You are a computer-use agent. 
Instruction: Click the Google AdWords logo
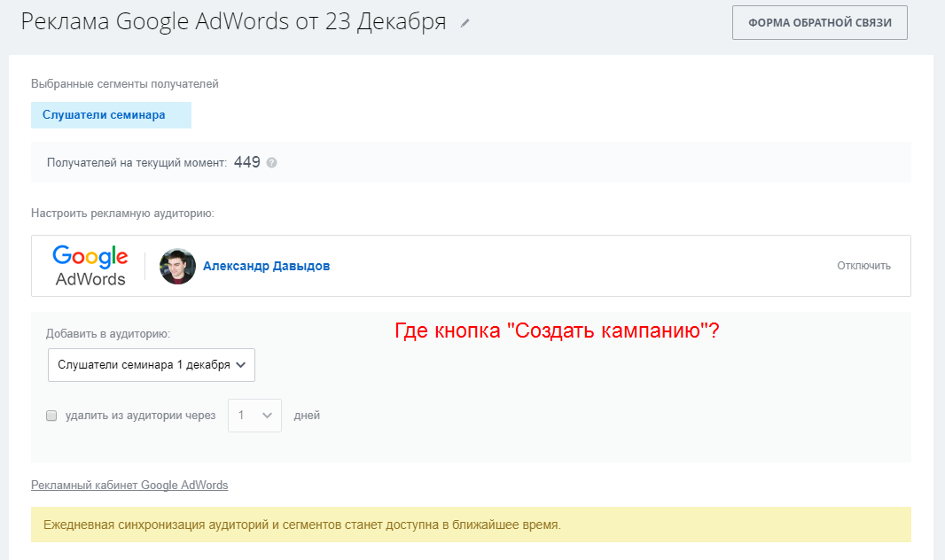point(90,266)
